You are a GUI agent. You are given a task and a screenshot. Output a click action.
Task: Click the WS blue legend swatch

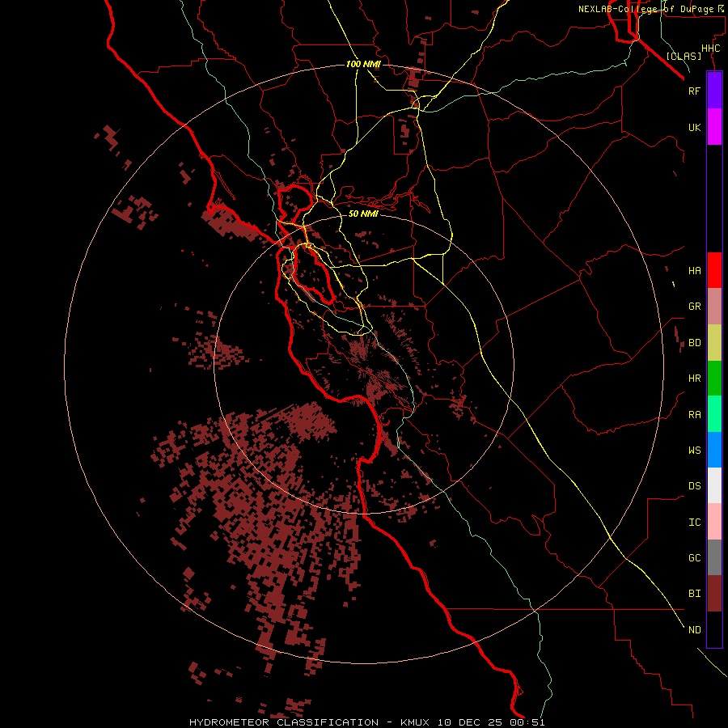(x=714, y=450)
